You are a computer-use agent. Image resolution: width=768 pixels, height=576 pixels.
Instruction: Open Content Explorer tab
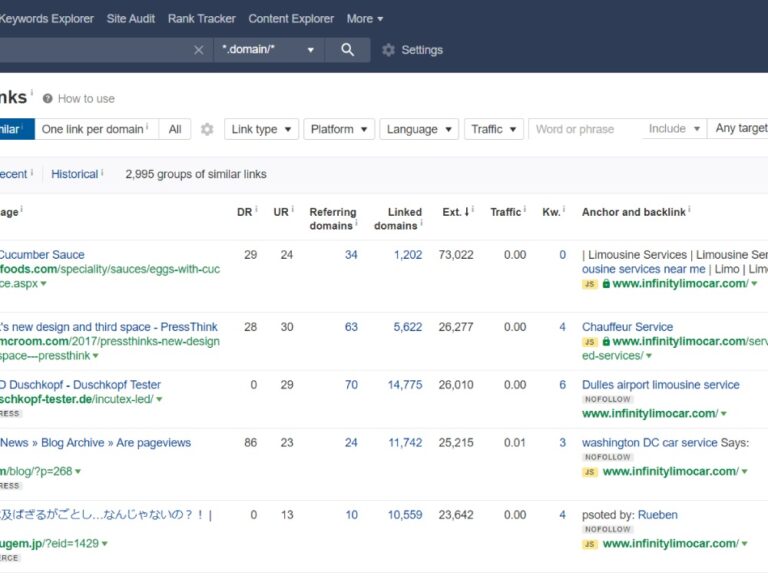coord(291,19)
